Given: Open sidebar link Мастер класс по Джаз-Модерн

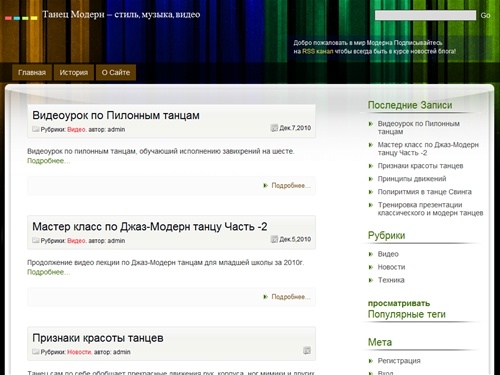Looking at the screenshot, I should [x=428, y=149].
